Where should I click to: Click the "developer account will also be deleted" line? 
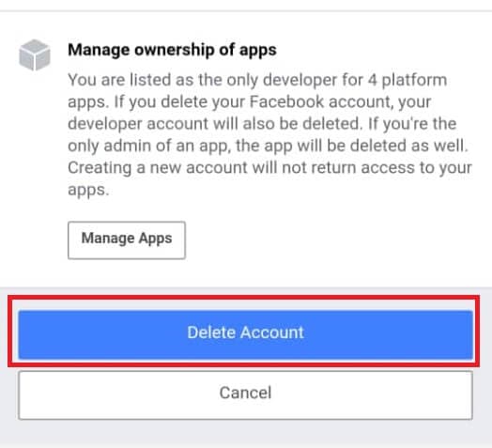click(x=215, y=124)
